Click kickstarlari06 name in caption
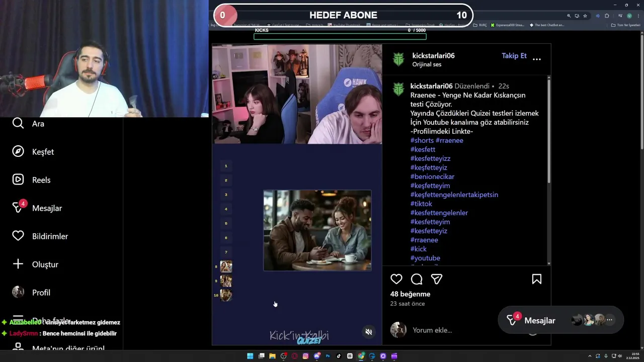The image size is (644, 362). pos(432,86)
